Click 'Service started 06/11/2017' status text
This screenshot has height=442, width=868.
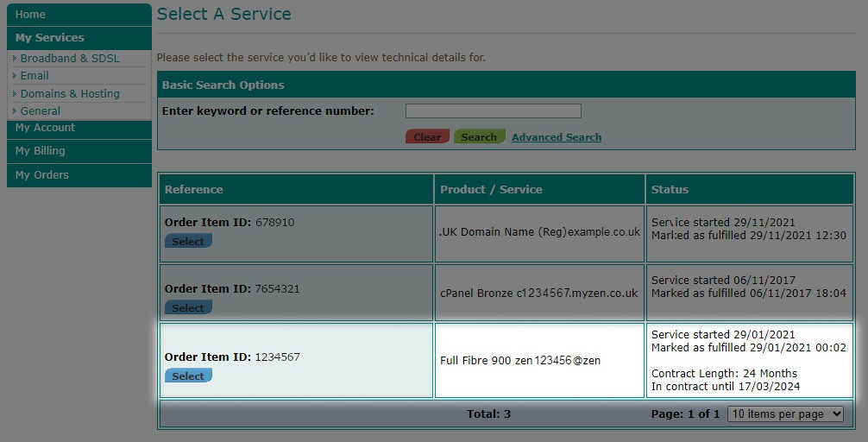click(x=723, y=281)
